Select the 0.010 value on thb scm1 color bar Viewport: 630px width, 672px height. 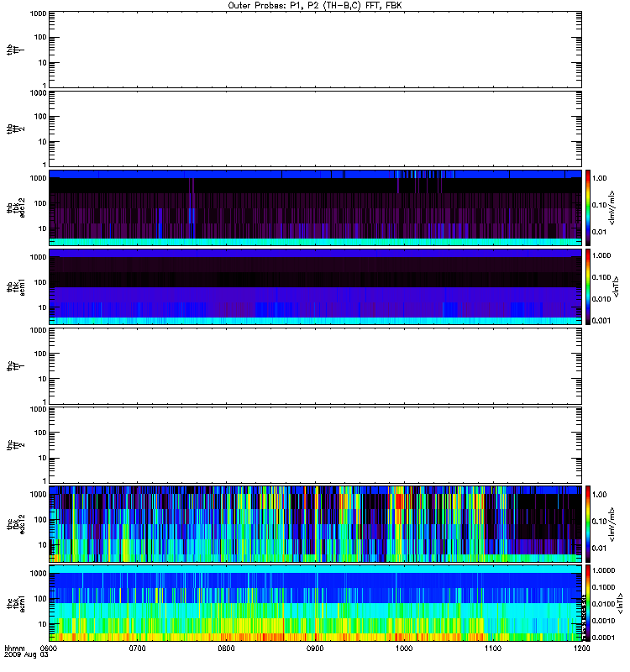(601, 299)
